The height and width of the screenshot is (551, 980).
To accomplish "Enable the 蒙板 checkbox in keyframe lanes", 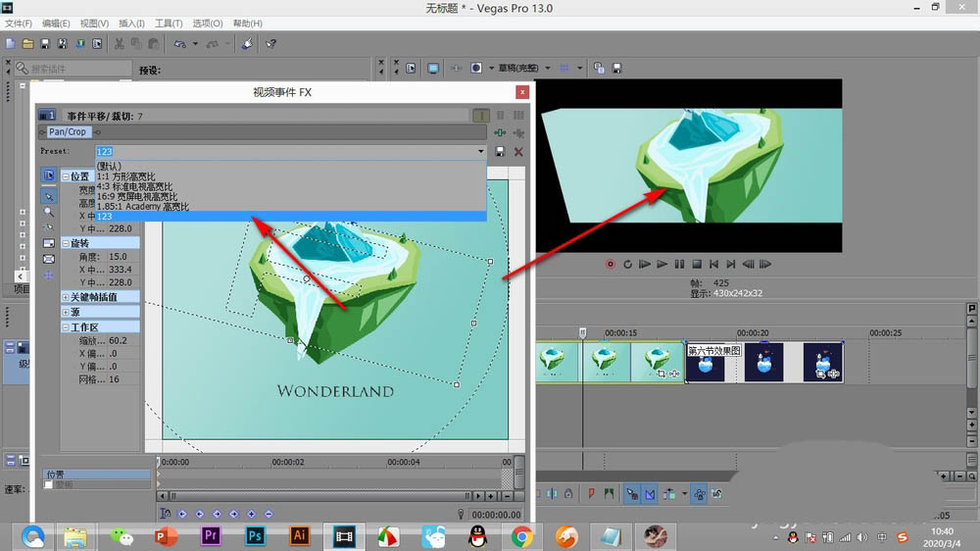I will (48, 484).
